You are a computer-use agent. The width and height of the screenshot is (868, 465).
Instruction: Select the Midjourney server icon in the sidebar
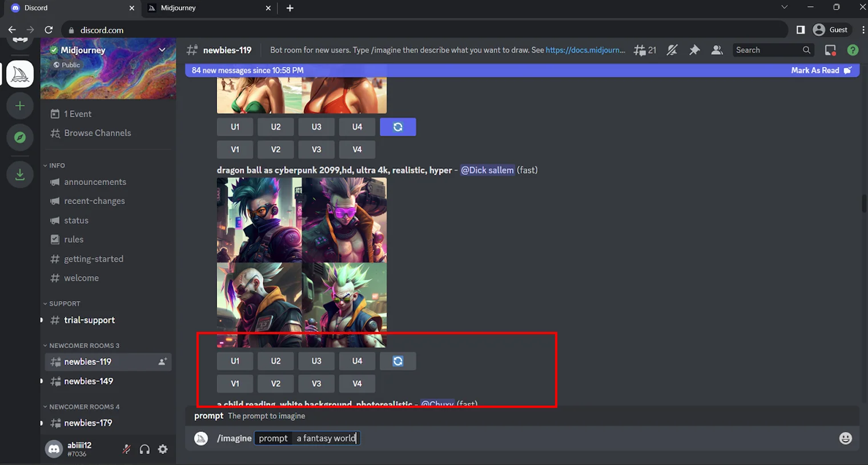(x=20, y=74)
